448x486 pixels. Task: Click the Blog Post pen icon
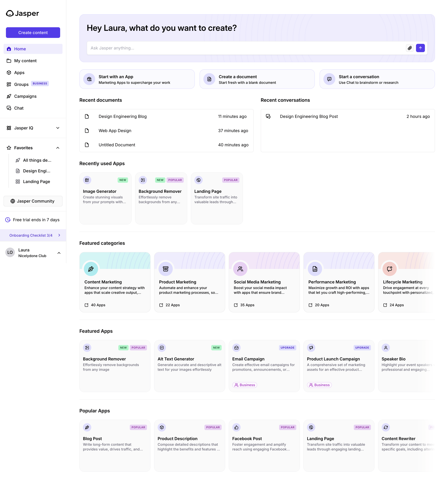(87, 427)
